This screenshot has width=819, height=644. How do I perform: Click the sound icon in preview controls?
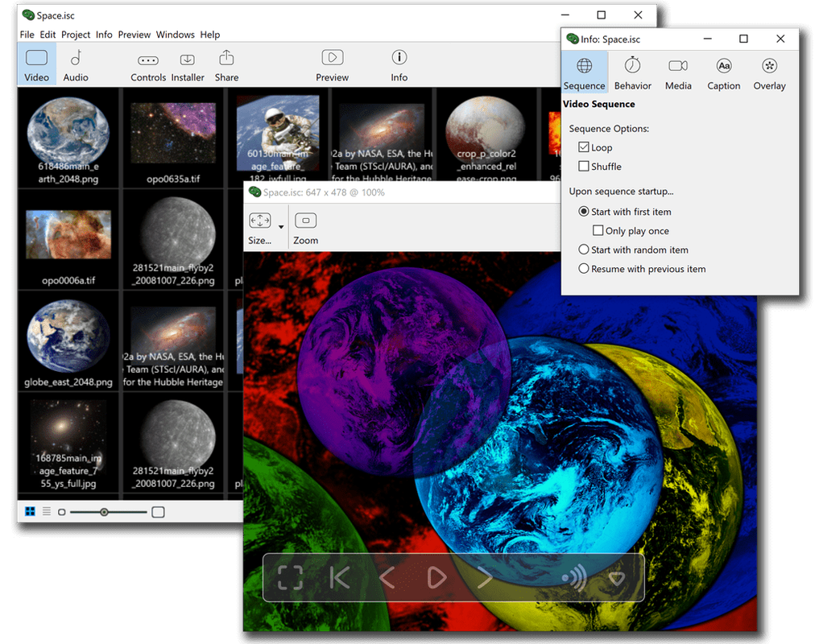[x=574, y=578]
